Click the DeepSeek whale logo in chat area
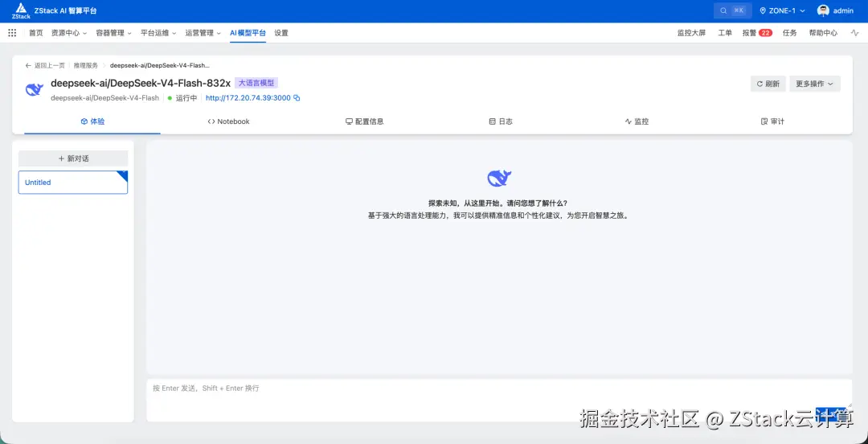Viewport: 868px width, 444px height. pos(499,178)
